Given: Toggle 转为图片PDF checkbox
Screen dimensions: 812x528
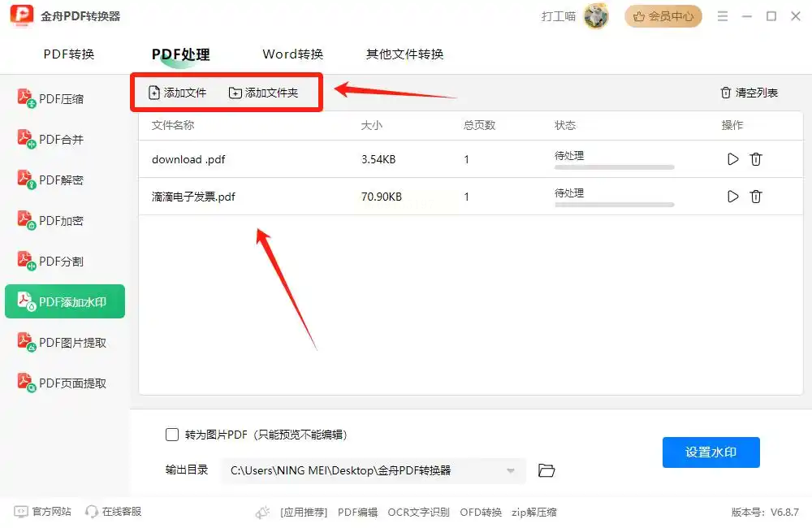Looking at the screenshot, I should click(172, 435).
